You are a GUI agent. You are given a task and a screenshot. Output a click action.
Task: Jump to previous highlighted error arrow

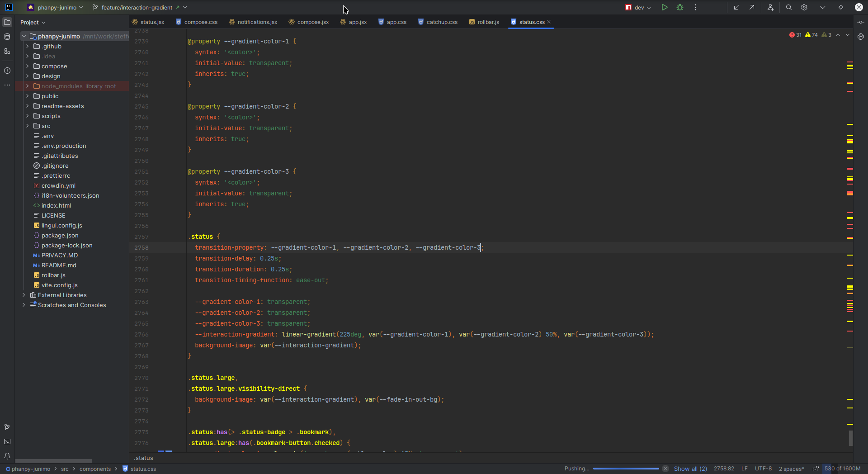838,35
